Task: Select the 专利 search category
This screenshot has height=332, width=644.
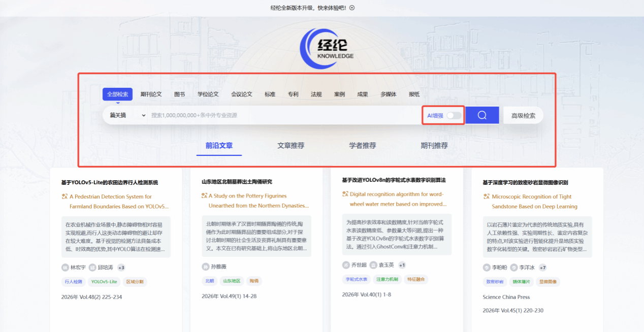Action: (293, 94)
